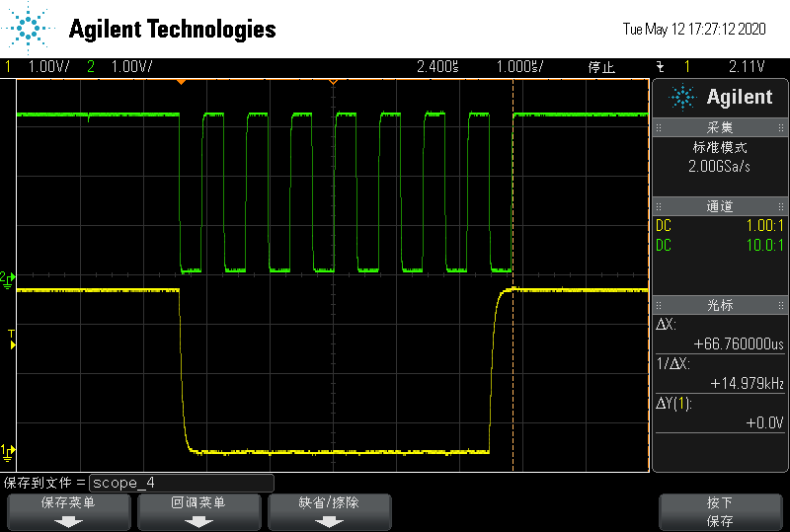This screenshot has width=790, height=532.
Task: Click the ΔX +66.760000us cursor value
Action: click(739, 344)
